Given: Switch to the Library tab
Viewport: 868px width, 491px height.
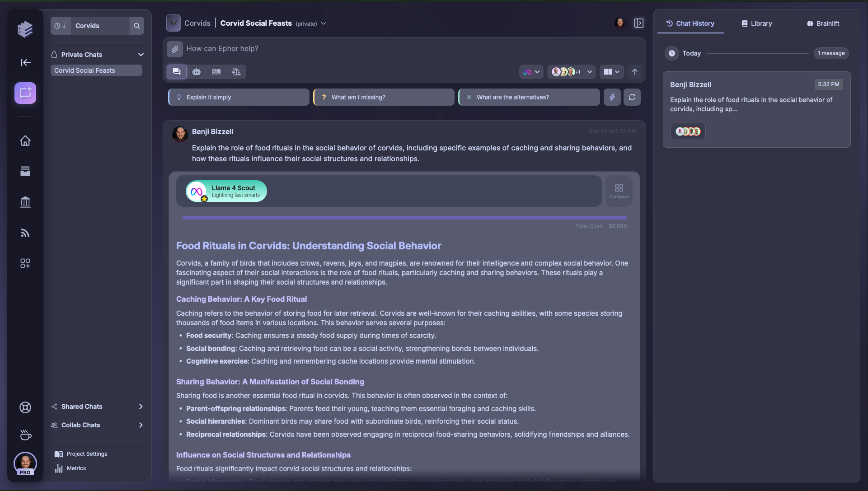Looking at the screenshot, I should point(756,23).
